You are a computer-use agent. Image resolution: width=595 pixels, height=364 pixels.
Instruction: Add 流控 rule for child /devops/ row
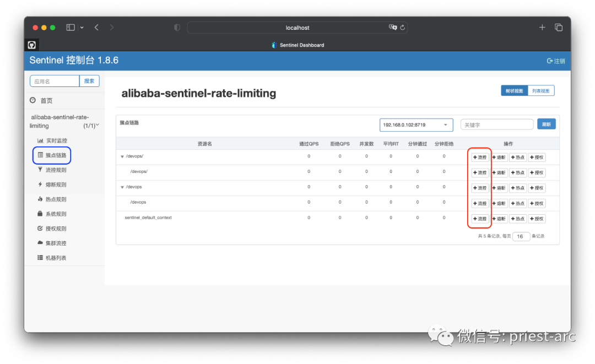[x=480, y=172]
